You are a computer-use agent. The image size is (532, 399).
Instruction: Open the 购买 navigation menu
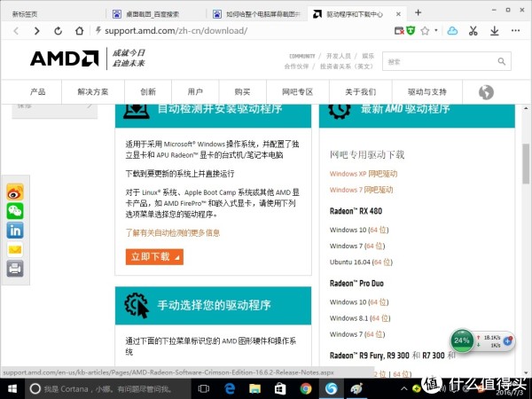pos(242,91)
